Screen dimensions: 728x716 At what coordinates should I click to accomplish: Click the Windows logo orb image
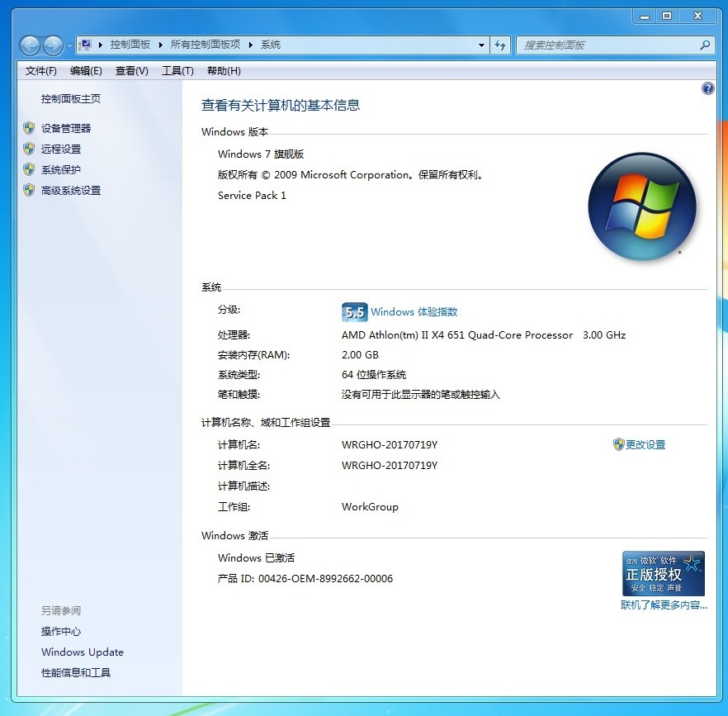[642, 206]
